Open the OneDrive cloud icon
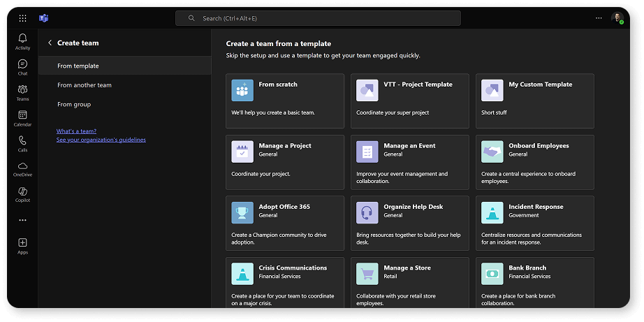 coord(22,166)
